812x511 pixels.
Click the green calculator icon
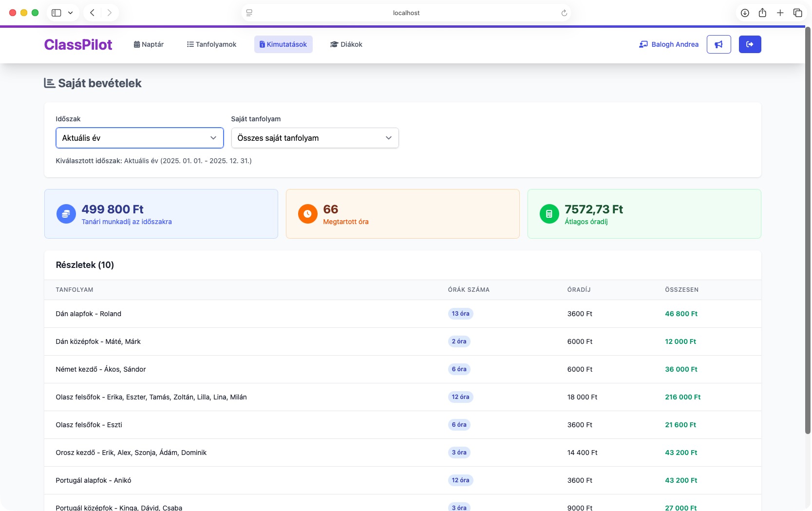pyautogui.click(x=549, y=214)
